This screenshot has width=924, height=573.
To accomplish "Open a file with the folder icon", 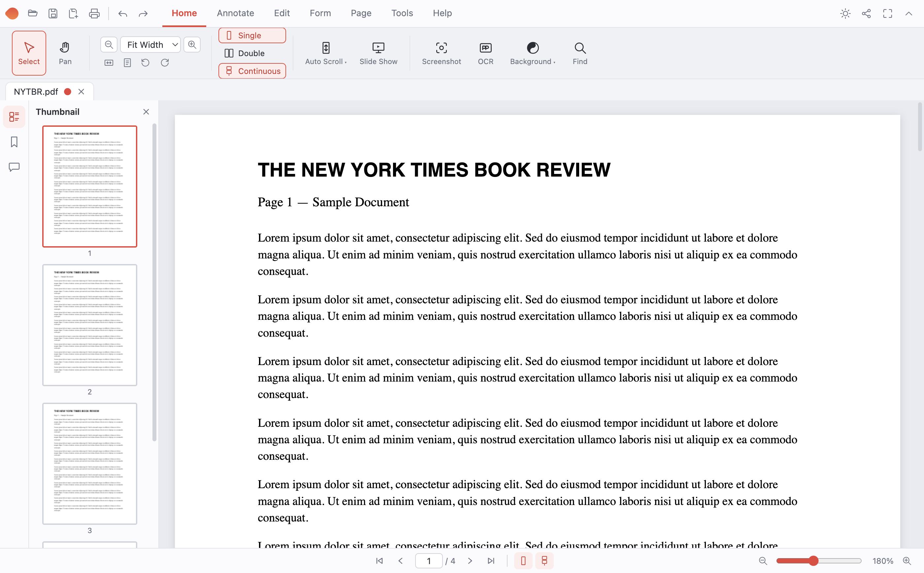I will coord(33,13).
